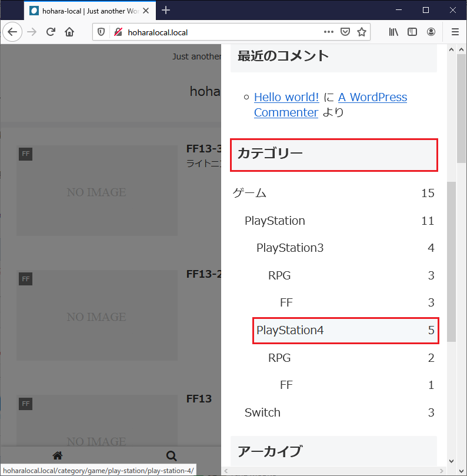This screenshot has height=476, width=467.
Task: Select the ゲーム category
Action: [x=250, y=193]
